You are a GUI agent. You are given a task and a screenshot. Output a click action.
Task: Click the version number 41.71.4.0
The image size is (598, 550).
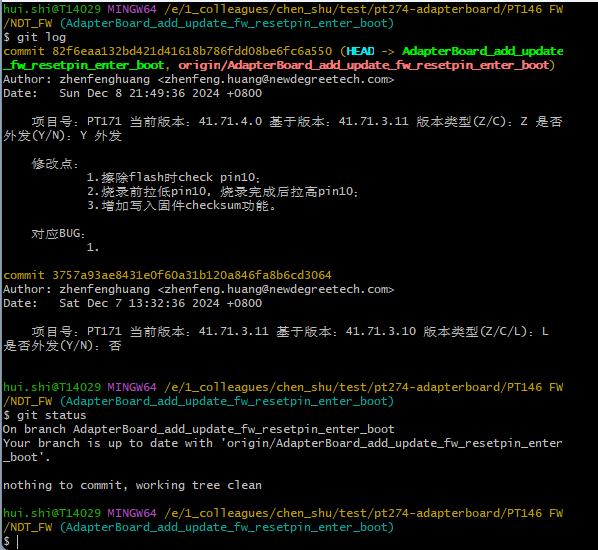point(230,121)
